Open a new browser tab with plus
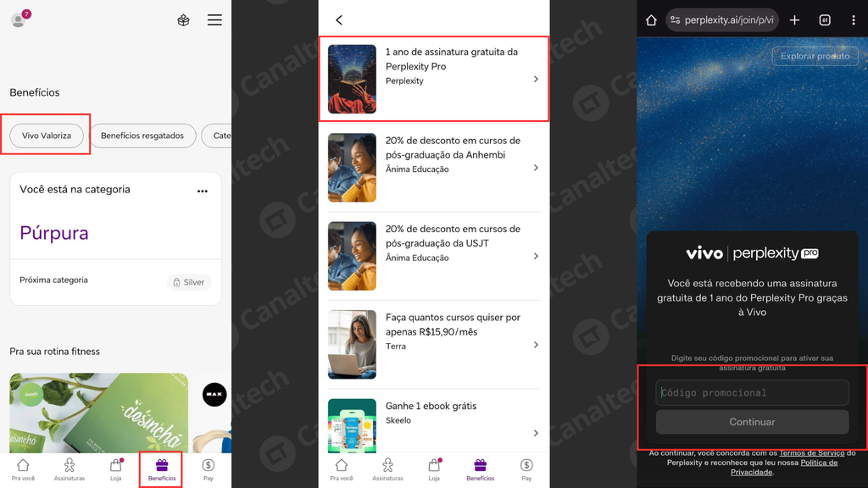Image resolution: width=868 pixels, height=488 pixels. 794,20
